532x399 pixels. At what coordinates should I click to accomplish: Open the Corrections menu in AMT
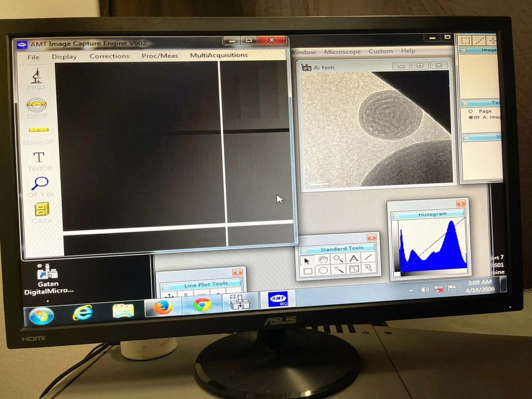click(109, 56)
